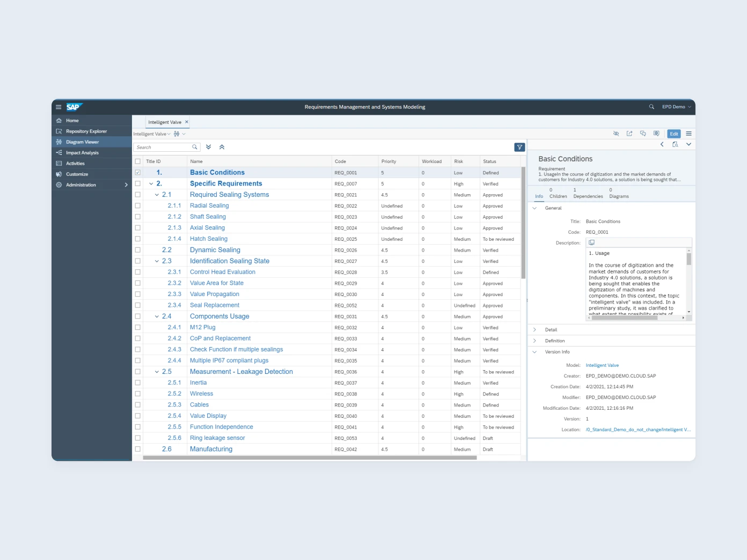747x560 pixels.
Task: Click the copy icon beside the Description field
Action: pos(591,242)
